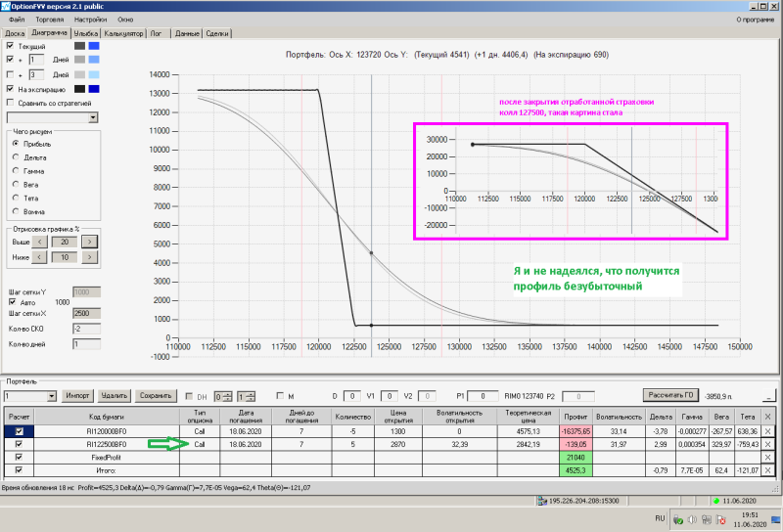Click the Кол-во дней input field
Image resolution: width=783 pixels, height=532 pixels.
[x=86, y=344]
